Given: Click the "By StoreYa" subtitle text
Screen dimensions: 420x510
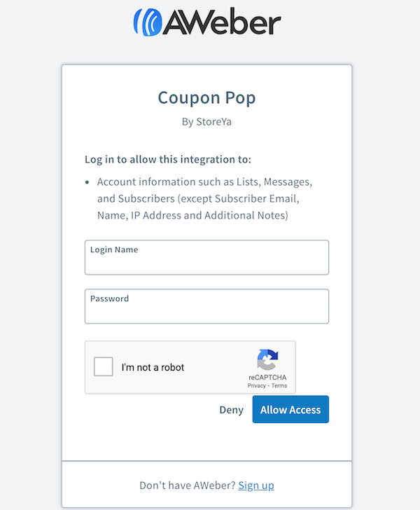Looking at the screenshot, I should coord(206,122).
